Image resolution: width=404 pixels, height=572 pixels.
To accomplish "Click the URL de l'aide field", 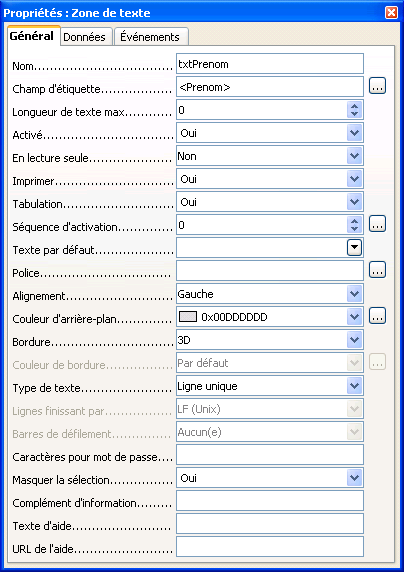I will coord(270,546).
